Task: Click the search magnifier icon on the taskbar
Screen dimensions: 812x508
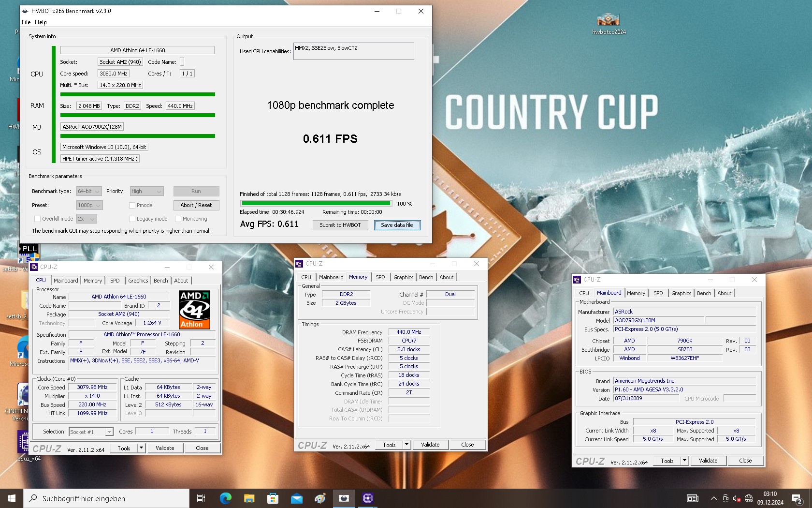Action: tap(33, 498)
